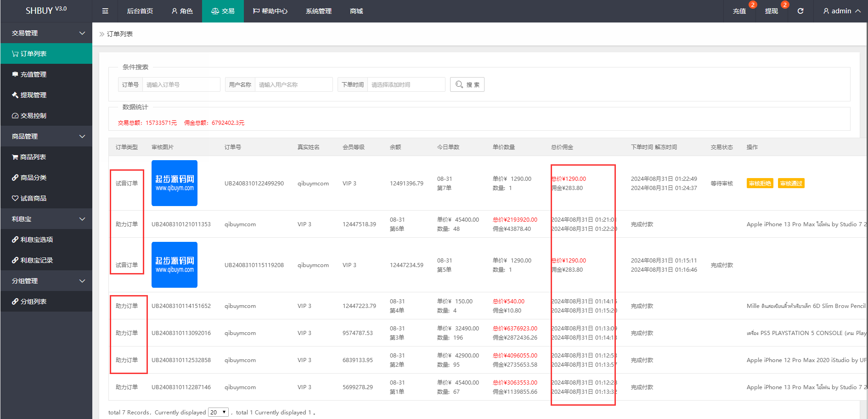Expand the admin user dropdown
Image resolution: width=868 pixels, height=419 pixels.
[x=841, y=11]
